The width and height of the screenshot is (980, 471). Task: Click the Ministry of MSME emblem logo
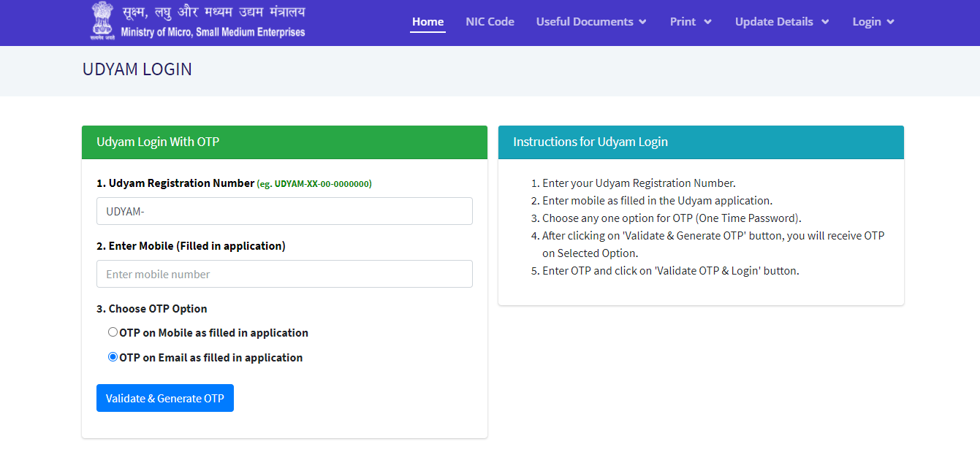(x=103, y=20)
